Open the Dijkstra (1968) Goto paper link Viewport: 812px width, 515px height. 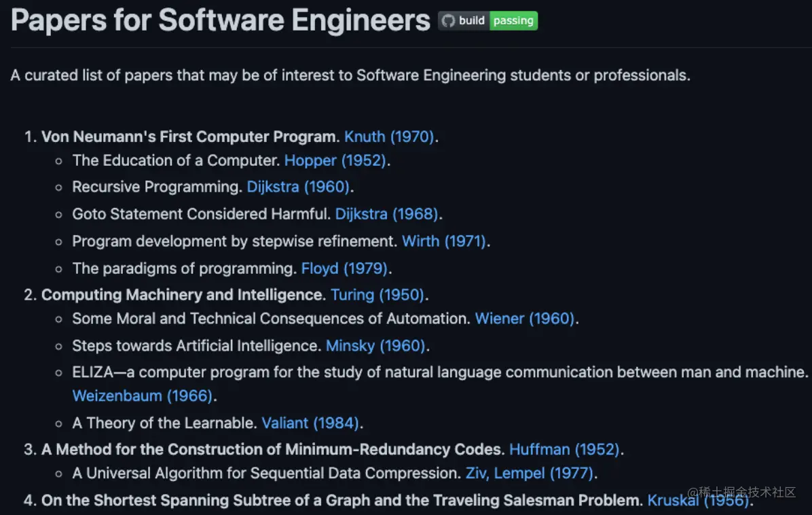[x=386, y=214]
